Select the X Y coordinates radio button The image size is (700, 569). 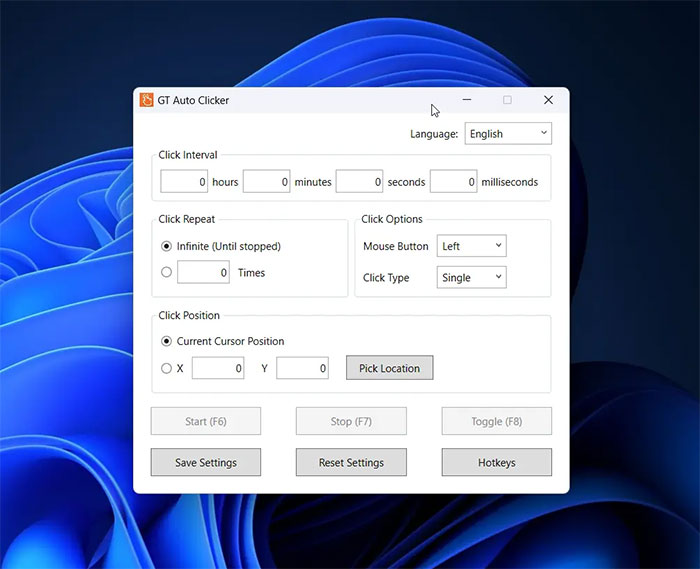click(x=167, y=368)
